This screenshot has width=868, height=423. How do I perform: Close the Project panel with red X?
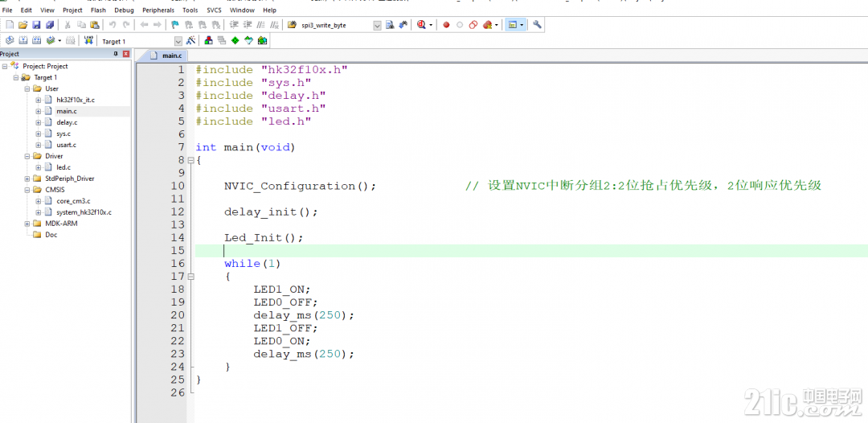tap(126, 54)
